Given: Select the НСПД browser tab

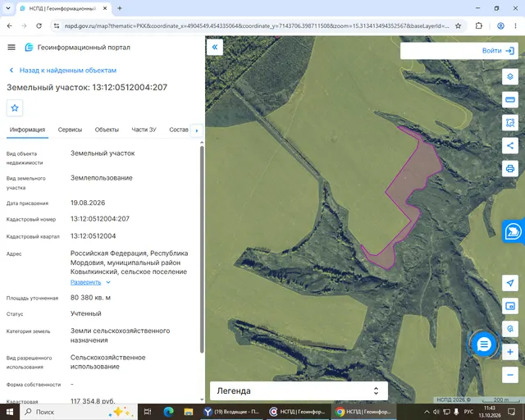Looking at the screenshot, I should point(62,9).
